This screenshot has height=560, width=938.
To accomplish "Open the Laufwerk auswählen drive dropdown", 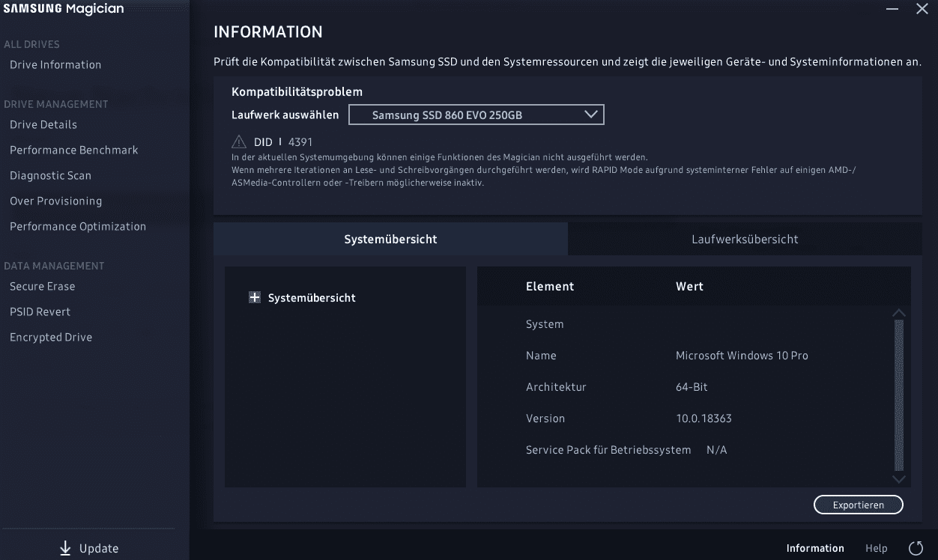I will [476, 115].
